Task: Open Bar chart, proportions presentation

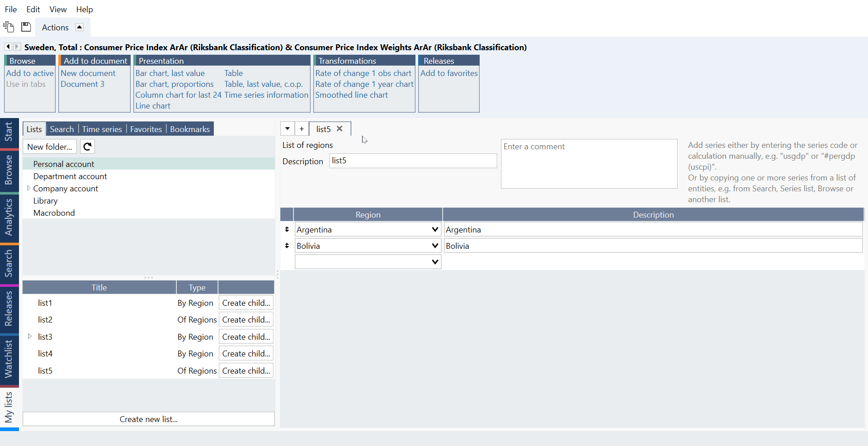Action: click(x=175, y=84)
